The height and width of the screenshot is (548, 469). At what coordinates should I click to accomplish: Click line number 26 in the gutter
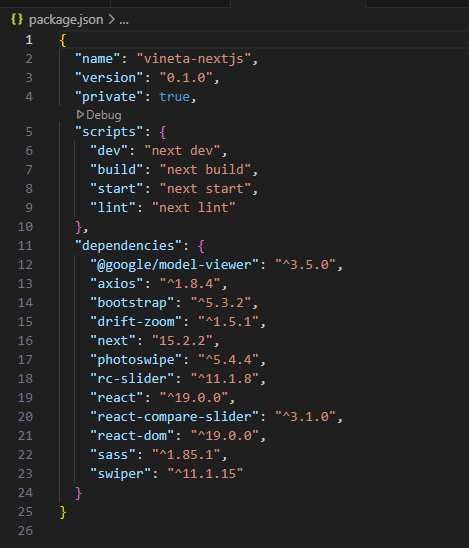(25, 531)
